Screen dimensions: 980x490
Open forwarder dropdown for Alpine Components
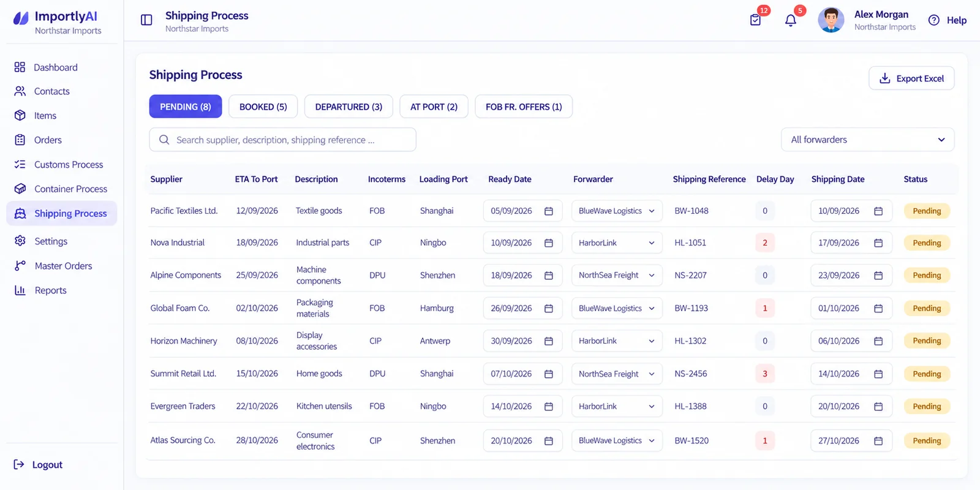click(617, 276)
